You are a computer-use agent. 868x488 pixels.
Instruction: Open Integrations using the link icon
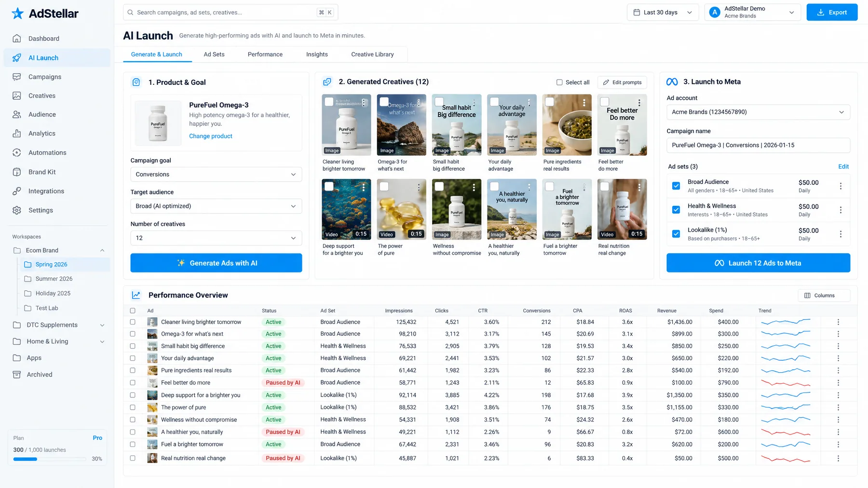click(17, 191)
